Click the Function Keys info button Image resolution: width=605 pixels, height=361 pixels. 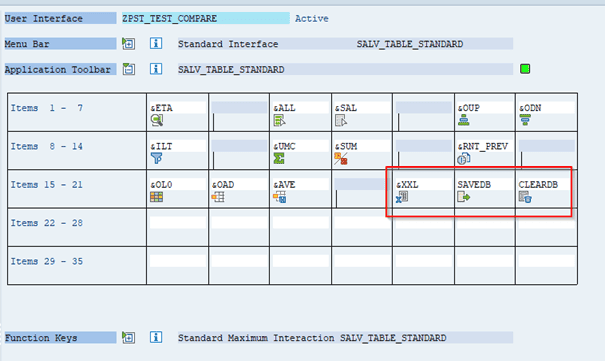156,337
